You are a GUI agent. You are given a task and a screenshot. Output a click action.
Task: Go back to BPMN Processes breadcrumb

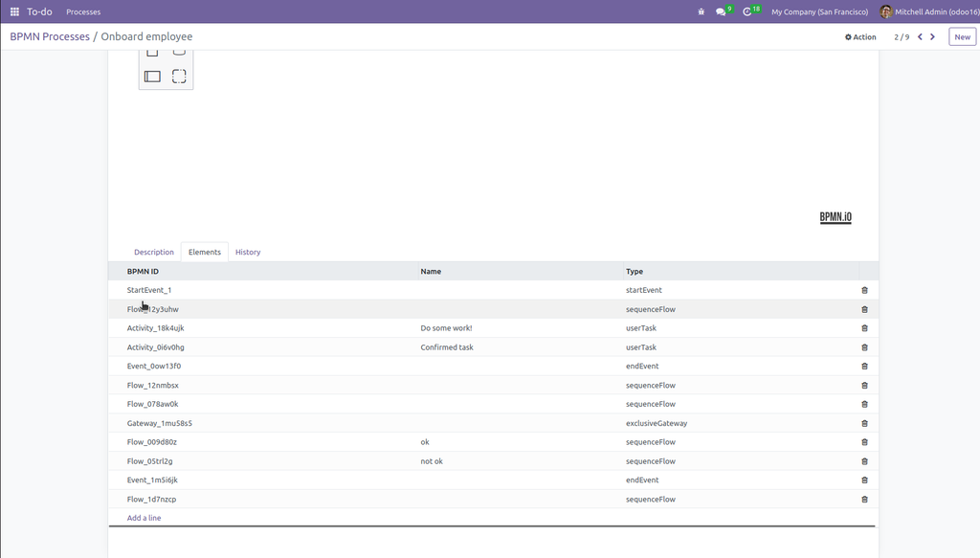pyautogui.click(x=50, y=37)
